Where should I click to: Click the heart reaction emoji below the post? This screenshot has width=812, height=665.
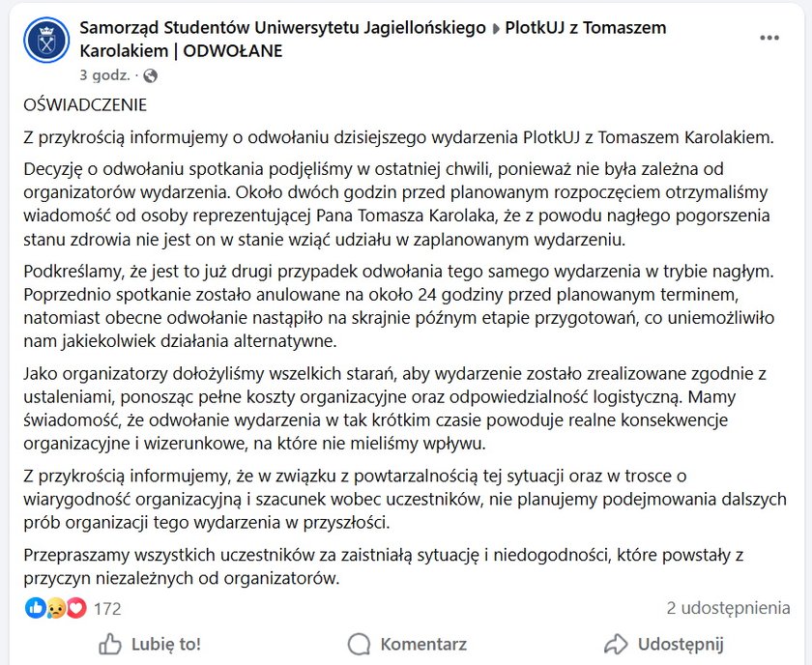74,609
